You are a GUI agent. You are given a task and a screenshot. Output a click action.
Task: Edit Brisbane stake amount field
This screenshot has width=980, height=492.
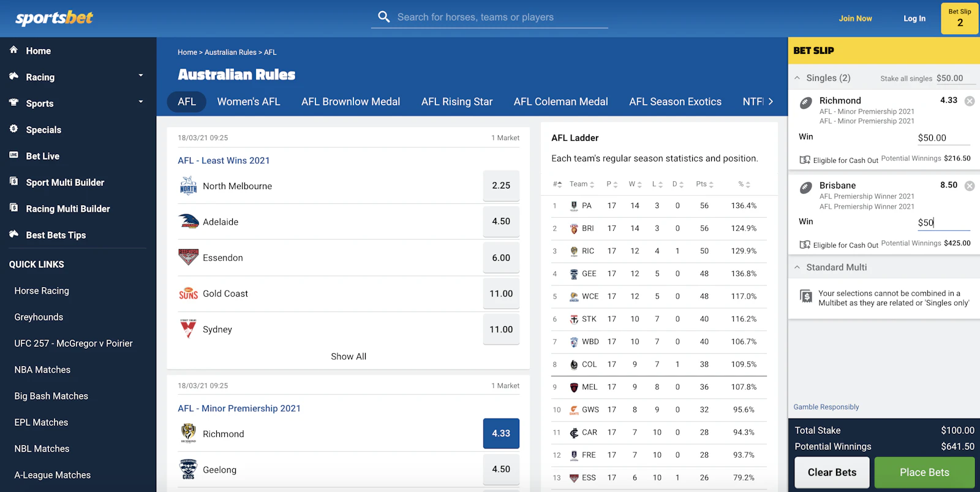[943, 223]
